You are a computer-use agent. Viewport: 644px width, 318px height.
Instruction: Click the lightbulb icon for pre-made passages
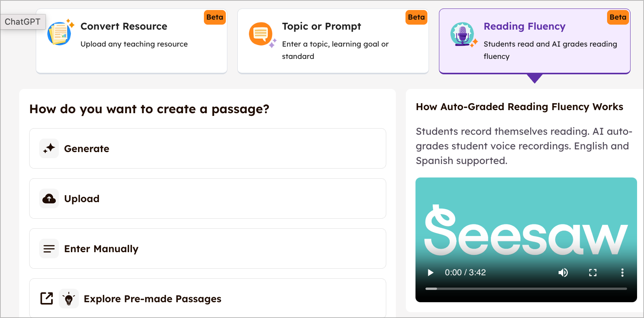point(69,299)
